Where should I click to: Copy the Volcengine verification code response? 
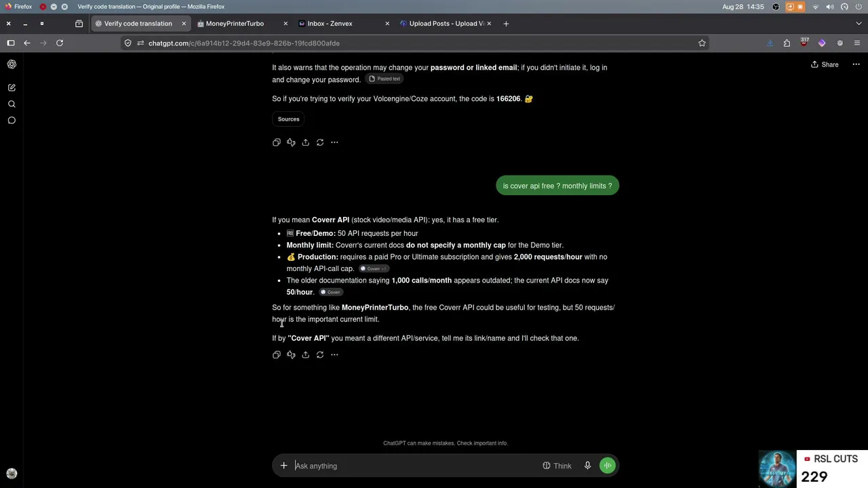pyautogui.click(x=277, y=142)
